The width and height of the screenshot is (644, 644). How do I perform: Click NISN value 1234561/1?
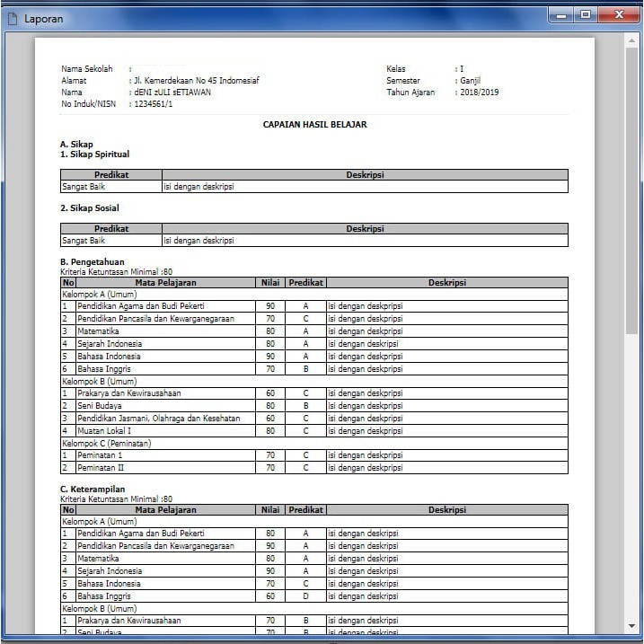(154, 104)
